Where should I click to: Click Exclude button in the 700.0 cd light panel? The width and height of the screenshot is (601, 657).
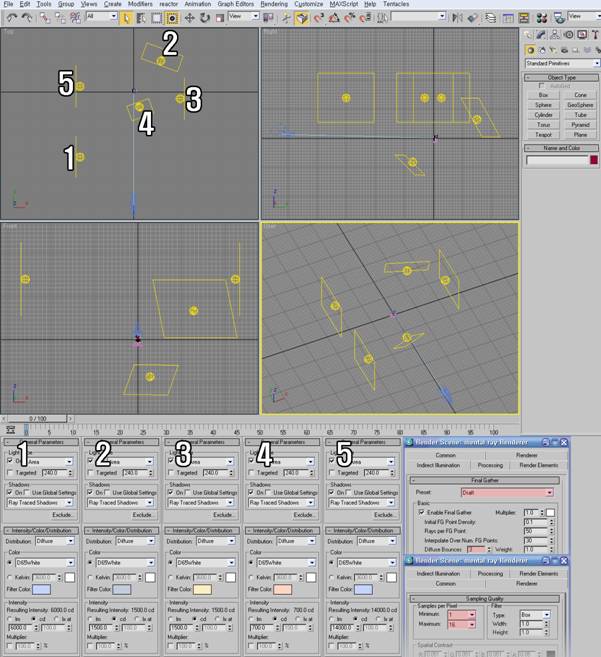[303, 515]
